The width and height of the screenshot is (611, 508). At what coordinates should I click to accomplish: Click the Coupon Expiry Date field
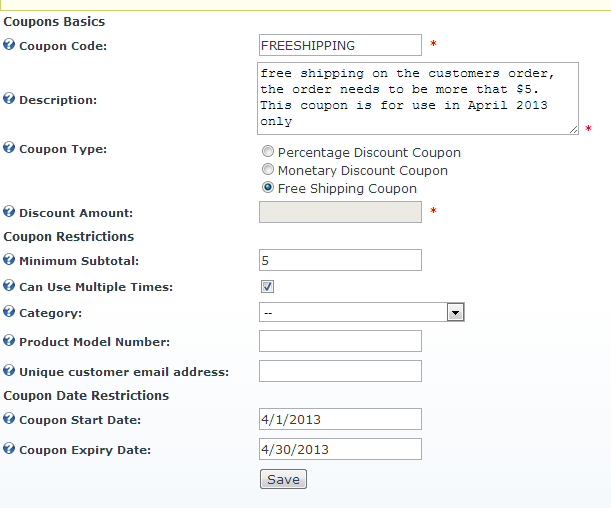tap(340, 449)
